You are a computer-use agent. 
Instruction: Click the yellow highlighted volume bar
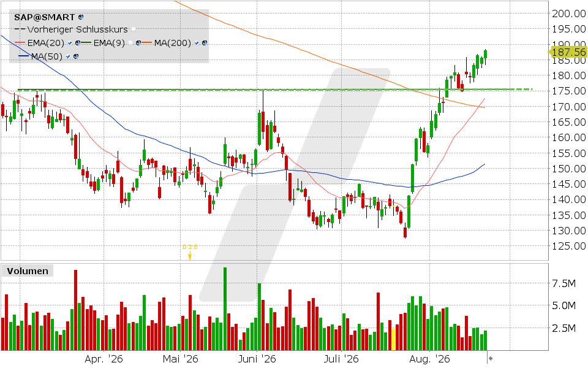393,339
